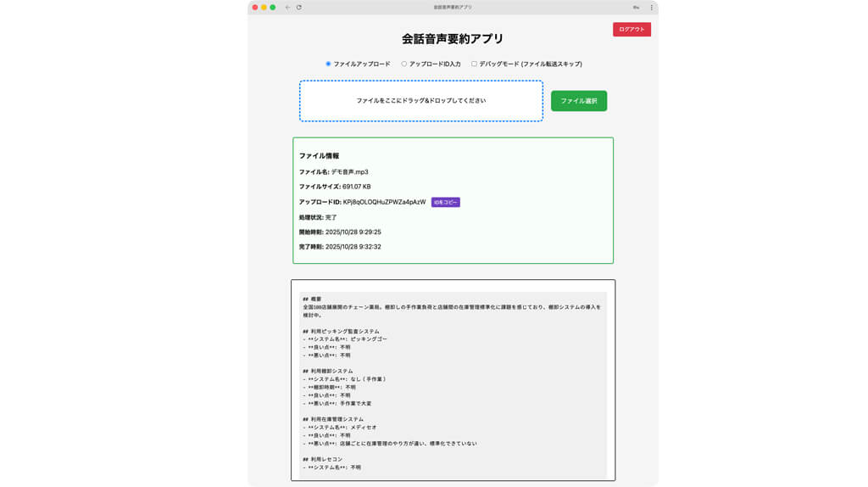Click the file name デモ音声.mp3
The width and height of the screenshot is (868, 487).
(x=350, y=171)
